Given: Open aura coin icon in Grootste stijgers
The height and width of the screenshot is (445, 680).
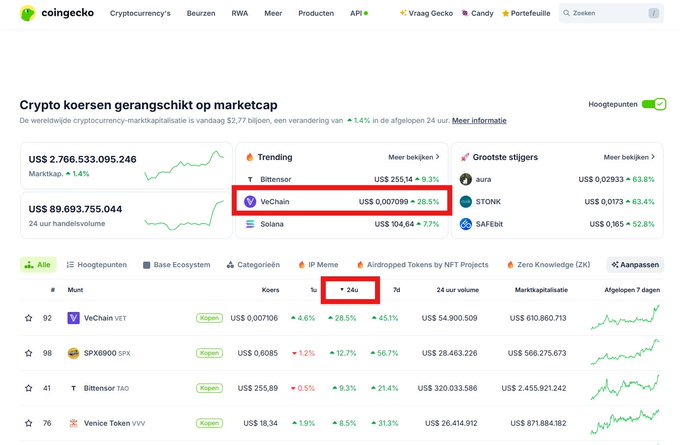Looking at the screenshot, I should tap(465, 179).
